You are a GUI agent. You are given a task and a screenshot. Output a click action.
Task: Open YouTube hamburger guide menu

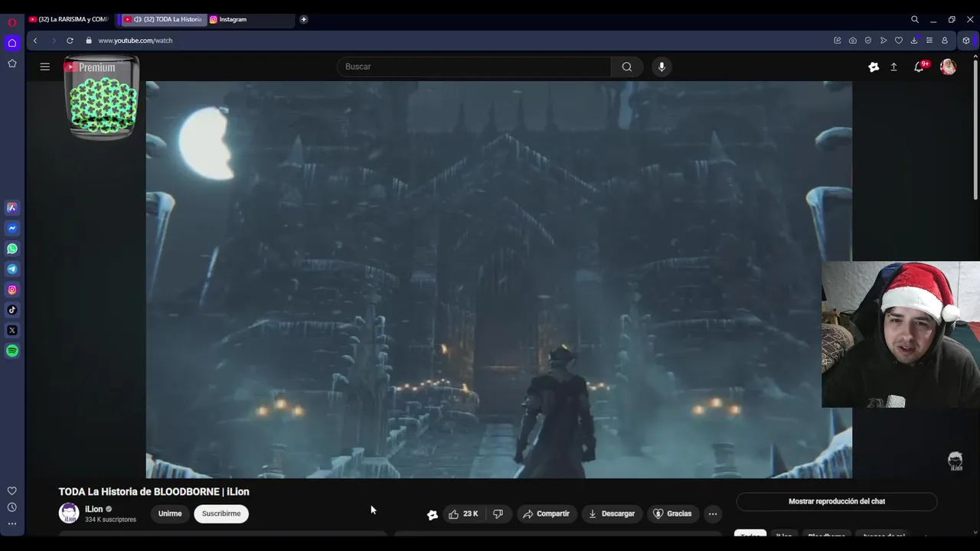click(x=45, y=67)
